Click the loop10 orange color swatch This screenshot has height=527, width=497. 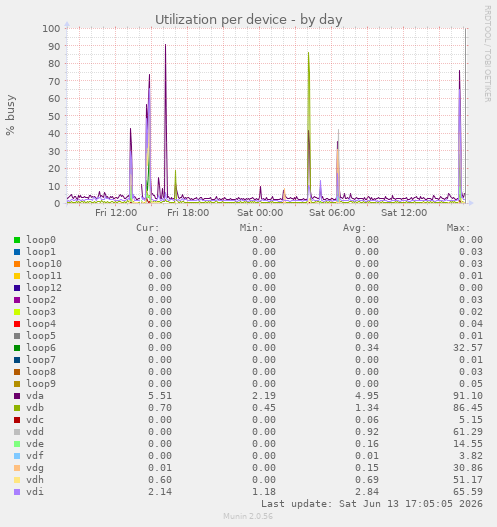click(x=17, y=264)
